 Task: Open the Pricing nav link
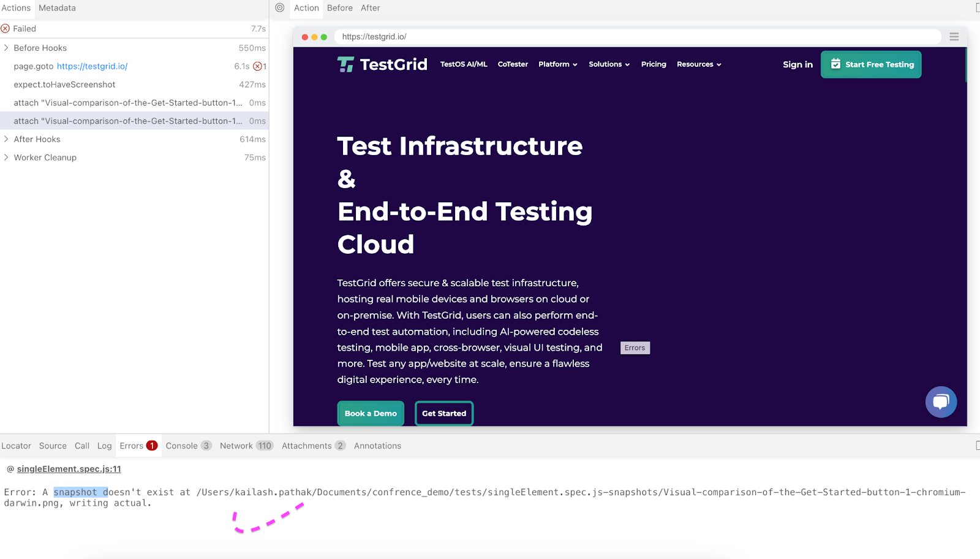[x=654, y=64]
